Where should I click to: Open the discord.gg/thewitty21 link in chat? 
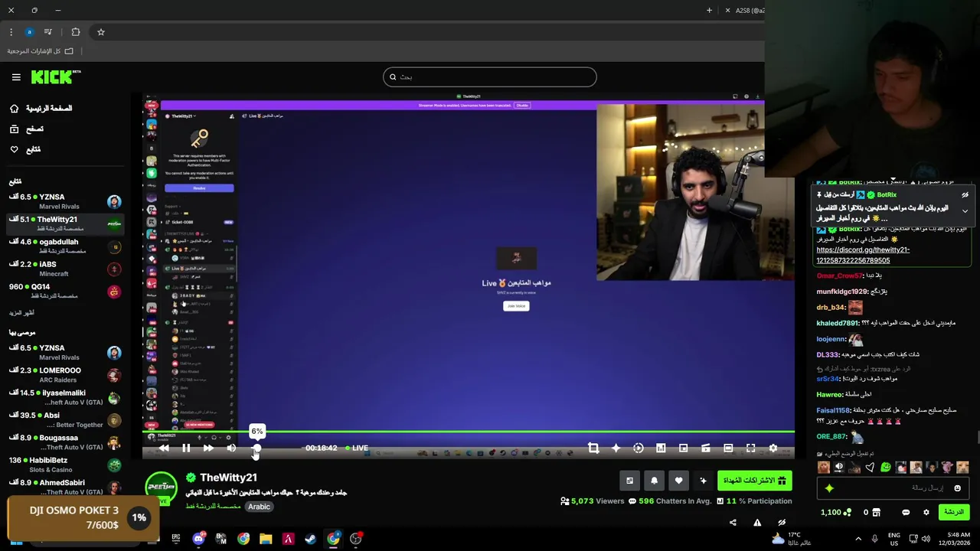point(863,255)
